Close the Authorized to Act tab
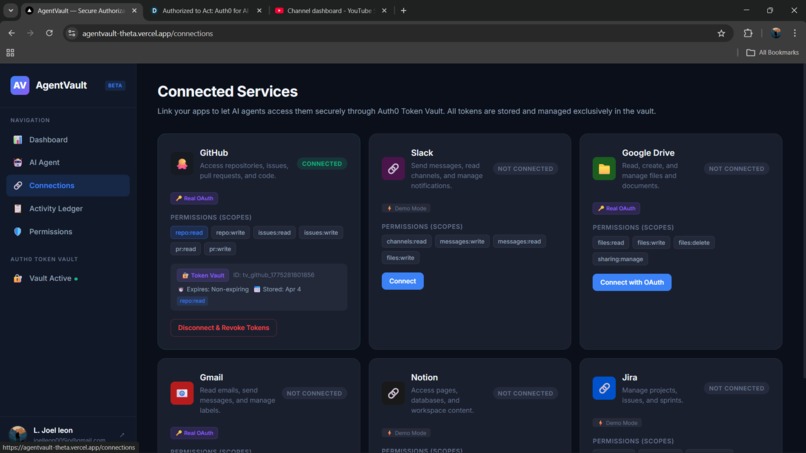Viewport: 806px width, 453px height. tap(259, 10)
